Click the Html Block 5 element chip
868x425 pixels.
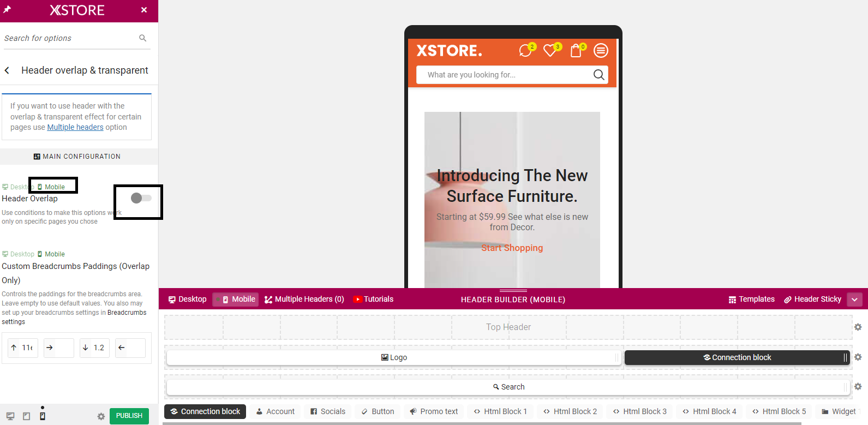779,411
